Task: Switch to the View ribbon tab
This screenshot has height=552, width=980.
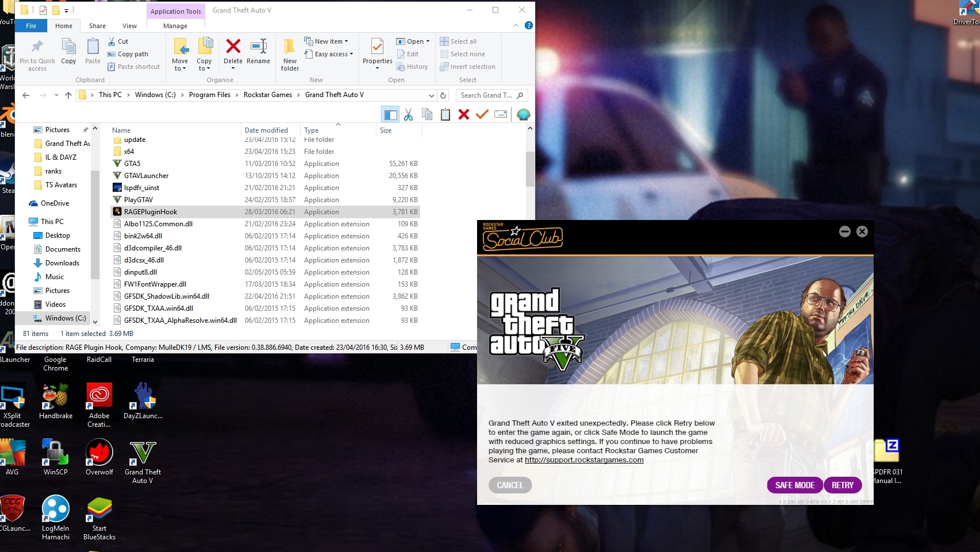Action: click(129, 26)
